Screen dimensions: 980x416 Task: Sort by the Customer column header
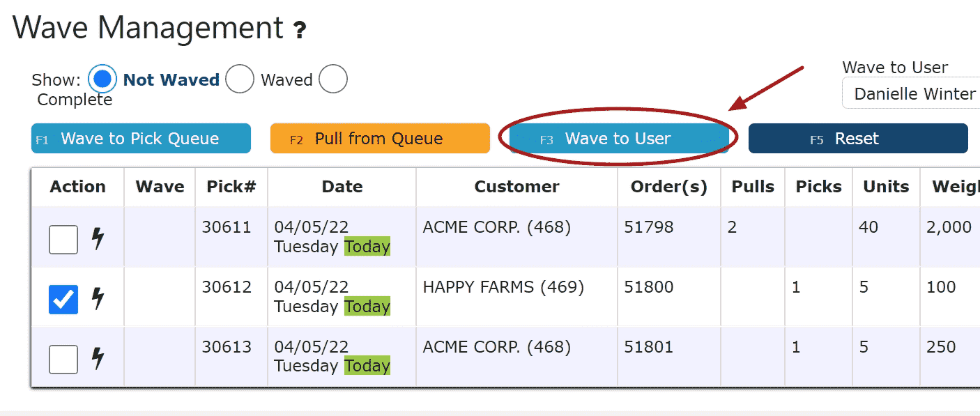click(517, 187)
